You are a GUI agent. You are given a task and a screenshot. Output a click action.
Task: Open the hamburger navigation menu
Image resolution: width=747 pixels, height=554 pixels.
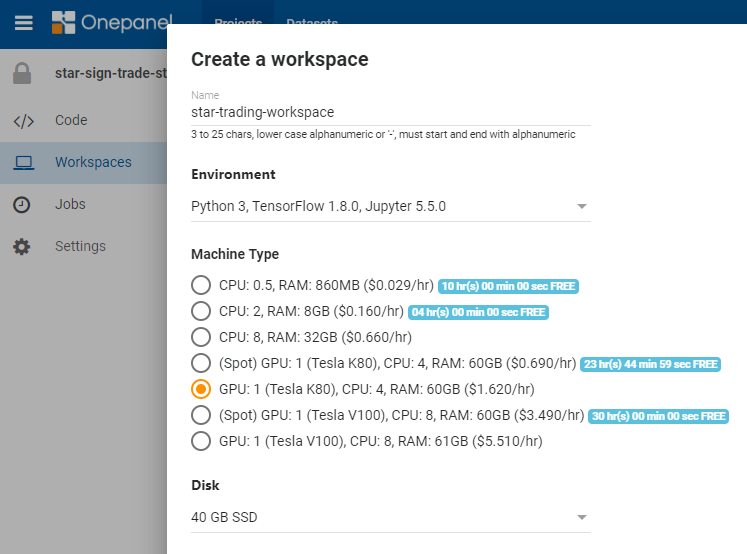23,22
